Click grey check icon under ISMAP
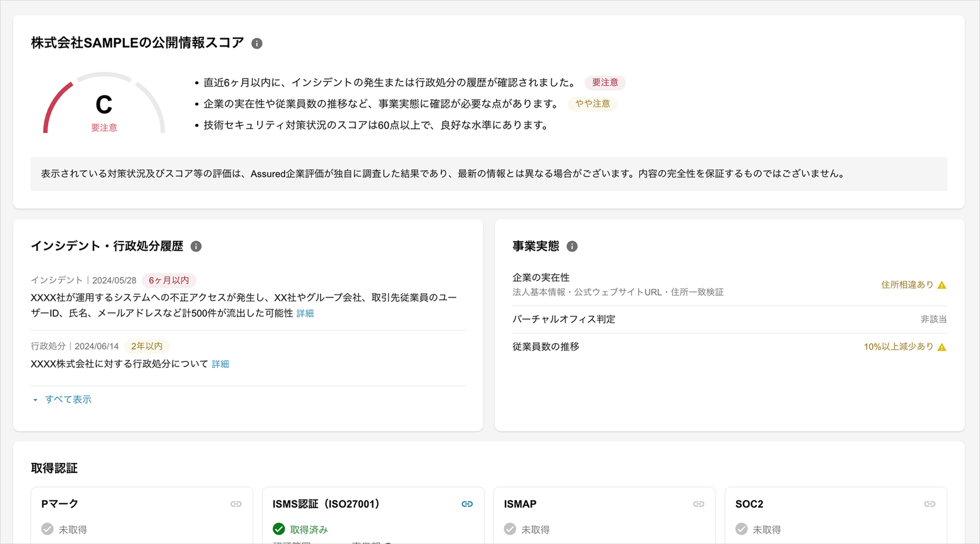 coord(510,529)
